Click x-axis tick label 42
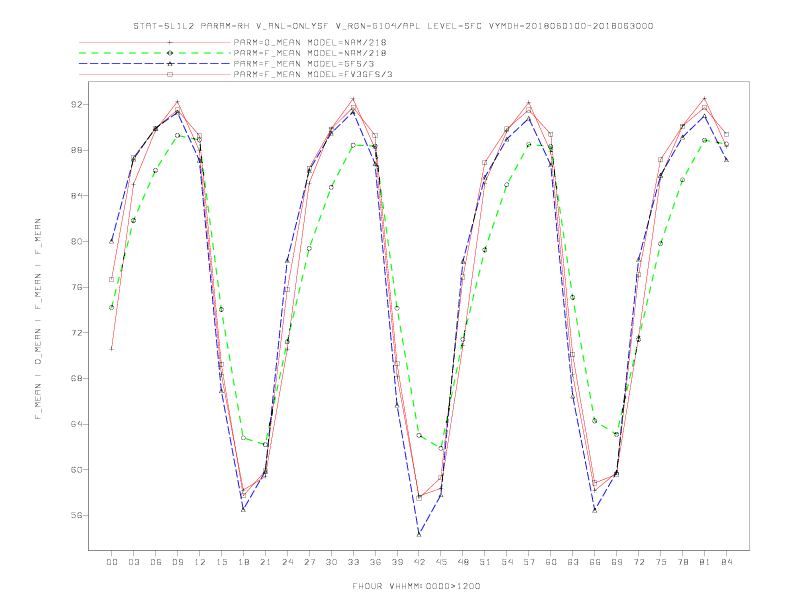 419,562
